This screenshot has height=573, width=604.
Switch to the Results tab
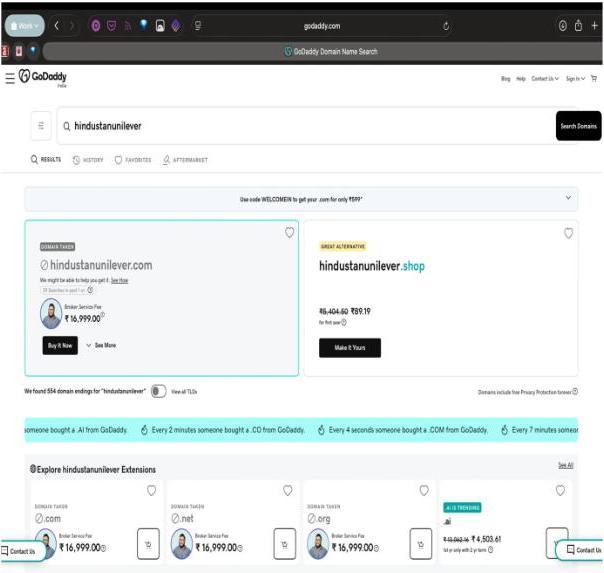click(46, 159)
